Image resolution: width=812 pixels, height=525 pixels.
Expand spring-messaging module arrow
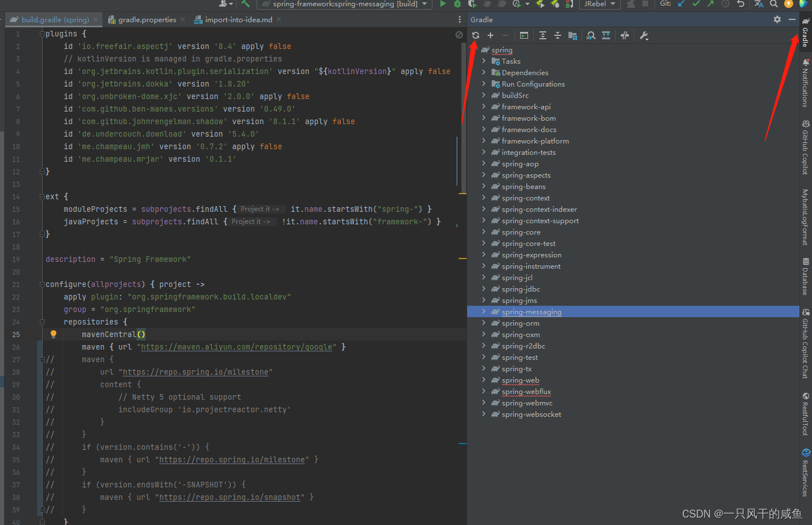coord(484,311)
